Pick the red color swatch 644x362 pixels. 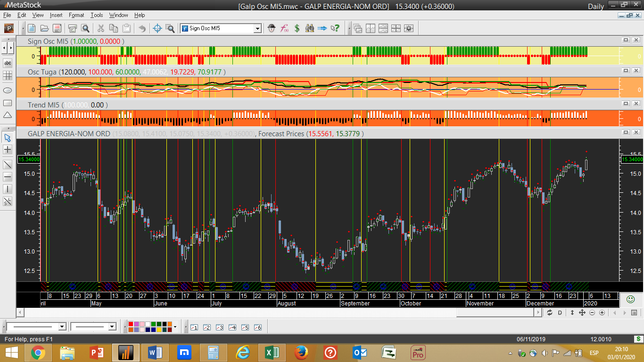point(131,324)
